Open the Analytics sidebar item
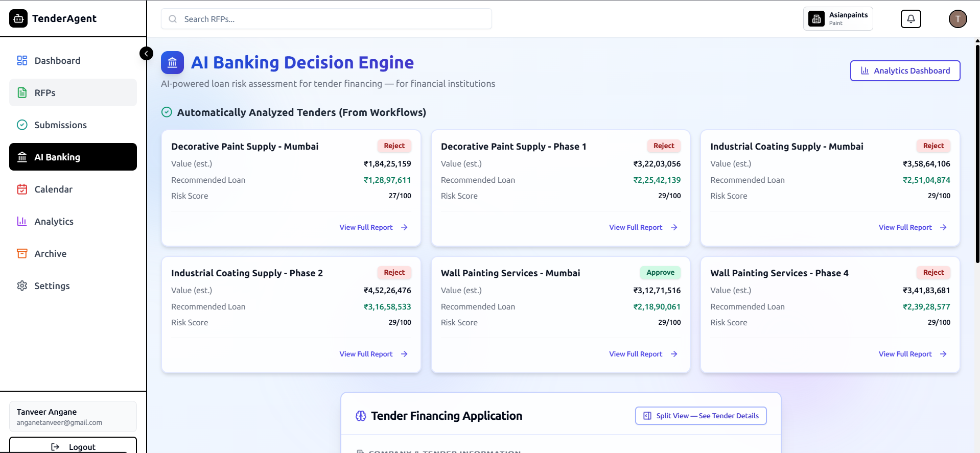Screen dimensions: 980x453 click(73, 221)
